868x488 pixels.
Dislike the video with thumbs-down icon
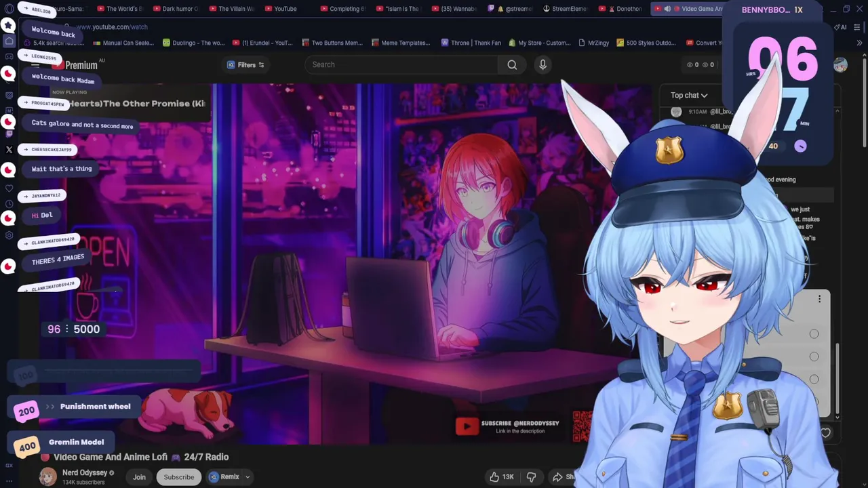532,477
